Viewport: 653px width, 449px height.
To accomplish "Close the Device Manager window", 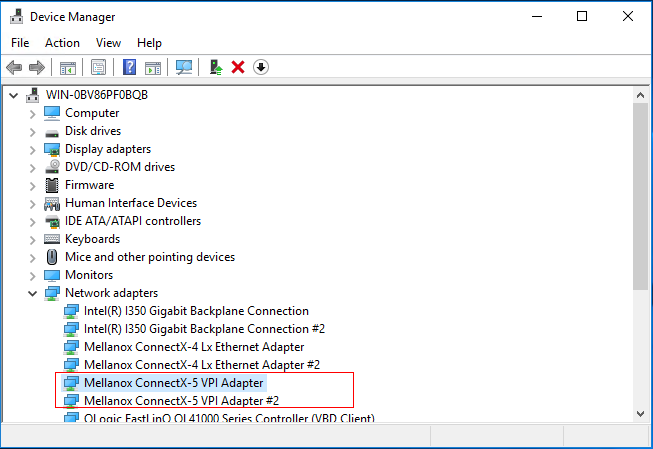I will click(x=628, y=16).
